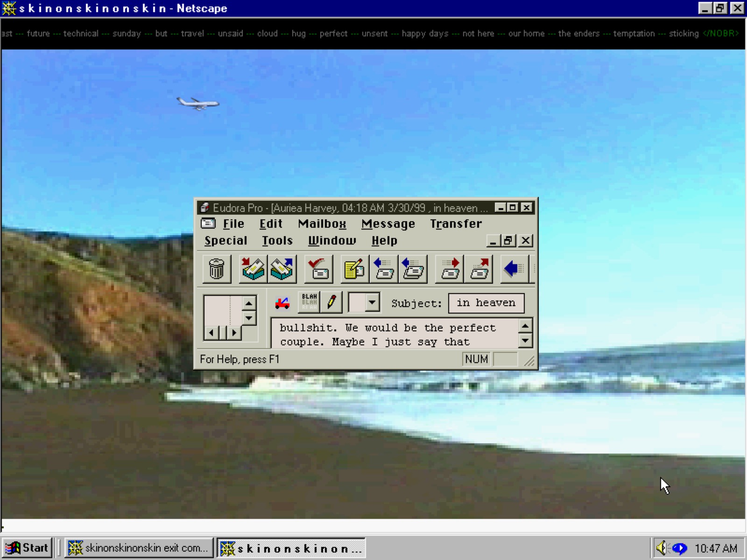The width and height of the screenshot is (747, 560).
Task: Click the message body up arrow
Action: point(525,326)
